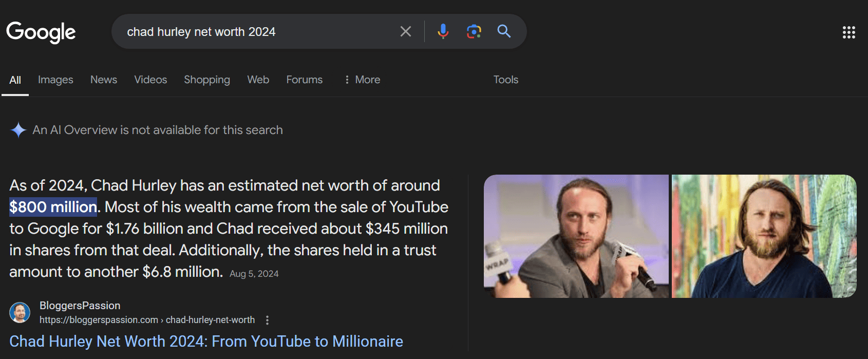Image resolution: width=868 pixels, height=359 pixels.
Task: Click the left photo of Chad Hurley
Action: coord(576,236)
